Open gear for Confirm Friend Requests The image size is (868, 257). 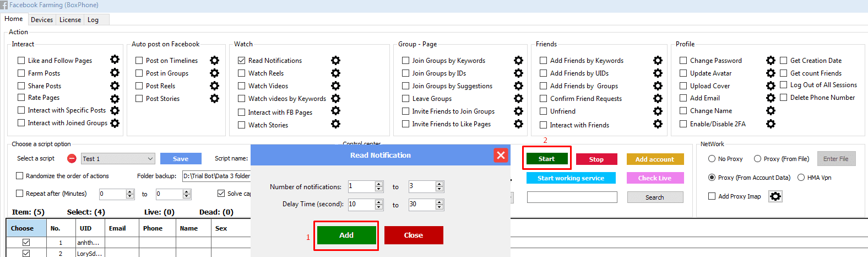pyautogui.click(x=658, y=98)
